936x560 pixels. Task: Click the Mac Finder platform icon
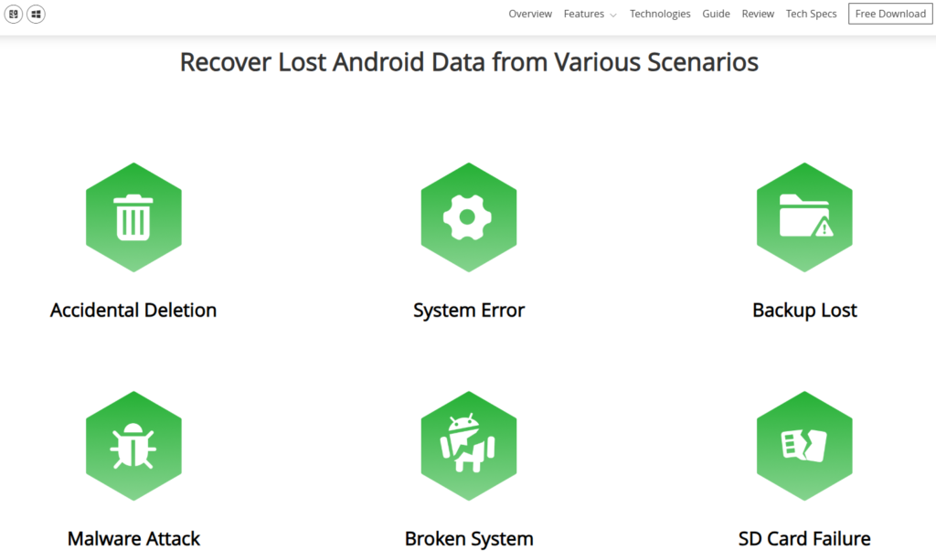tap(14, 14)
